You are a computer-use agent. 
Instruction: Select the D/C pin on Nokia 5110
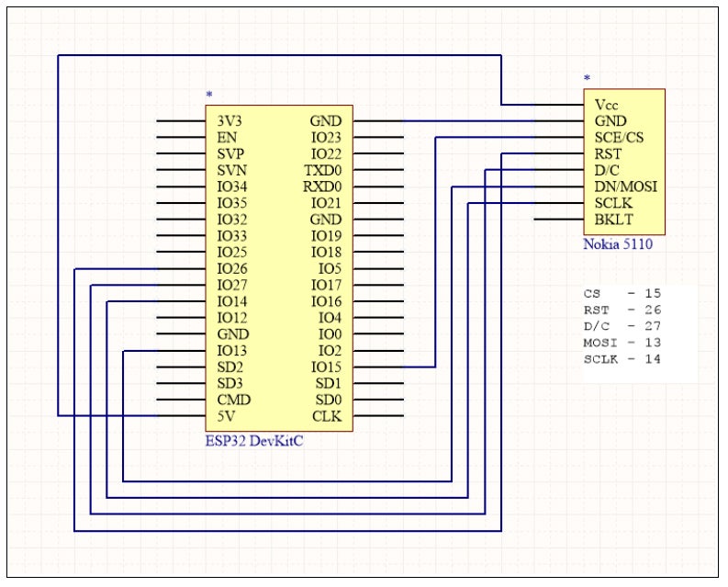607,171
